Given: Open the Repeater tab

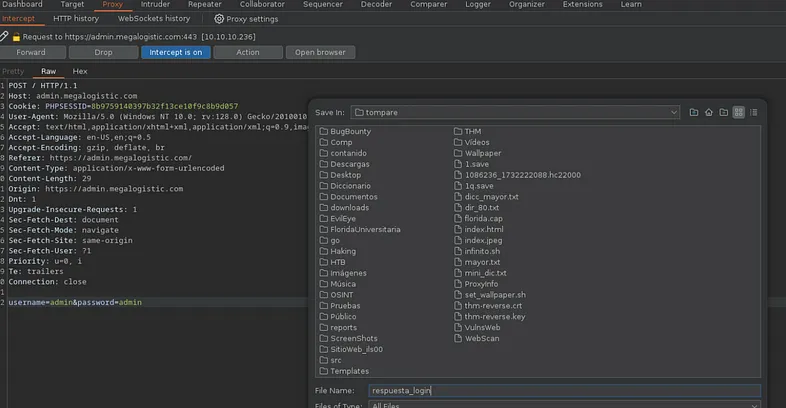Looking at the screenshot, I should point(205,5).
